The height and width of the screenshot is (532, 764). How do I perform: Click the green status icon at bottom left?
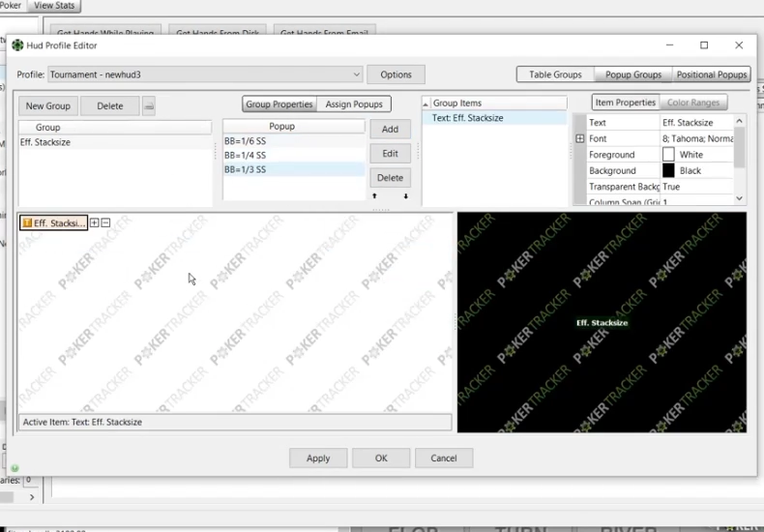tap(15, 468)
